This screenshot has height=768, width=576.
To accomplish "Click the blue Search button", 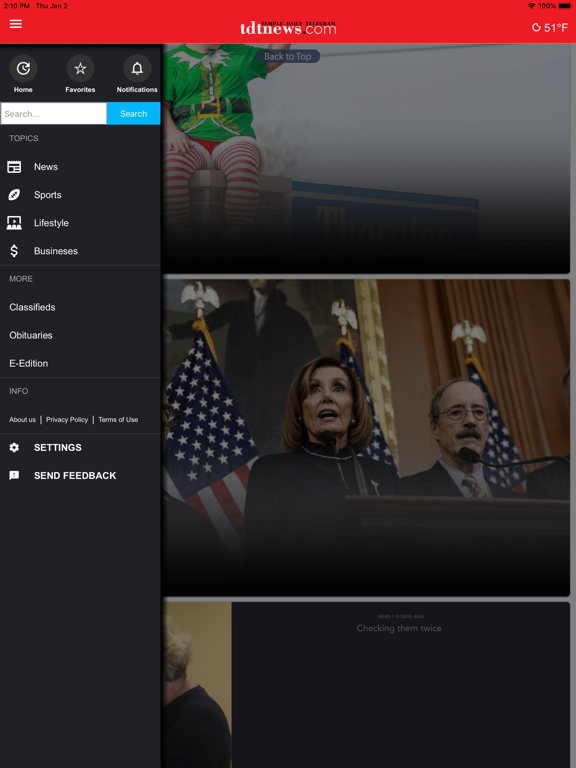I will pyautogui.click(x=134, y=114).
